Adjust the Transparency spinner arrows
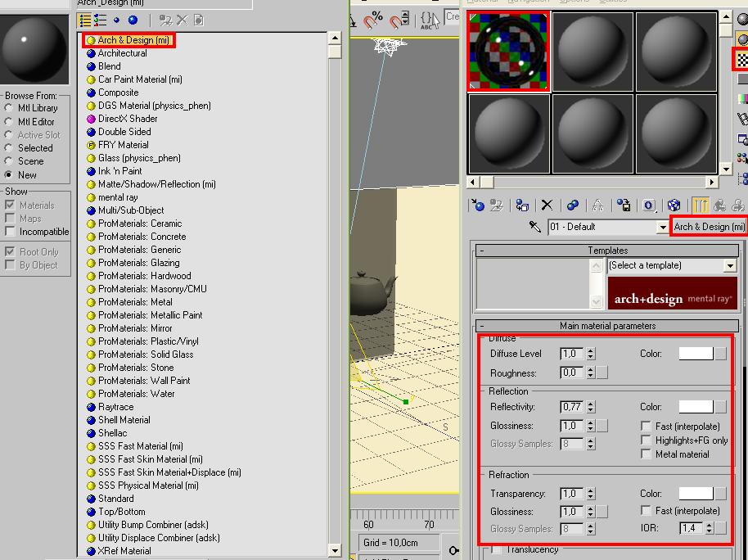 tap(591, 494)
